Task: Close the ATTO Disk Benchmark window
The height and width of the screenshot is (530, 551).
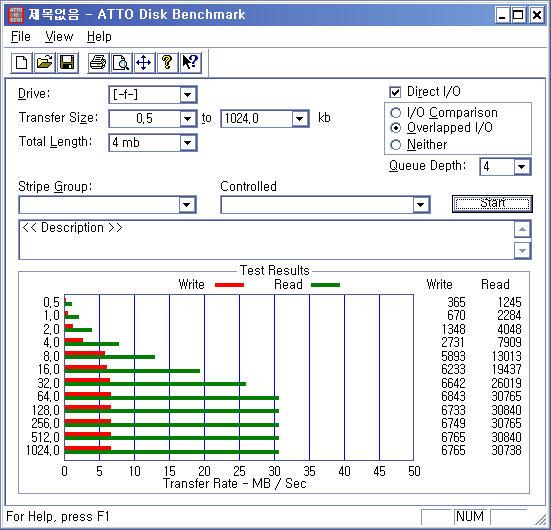Action: click(537, 15)
